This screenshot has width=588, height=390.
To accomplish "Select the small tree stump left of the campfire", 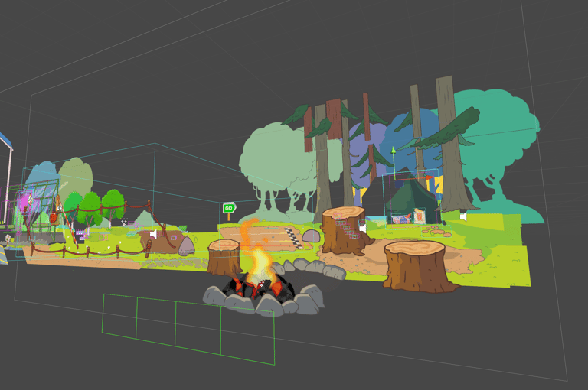I will (224, 258).
